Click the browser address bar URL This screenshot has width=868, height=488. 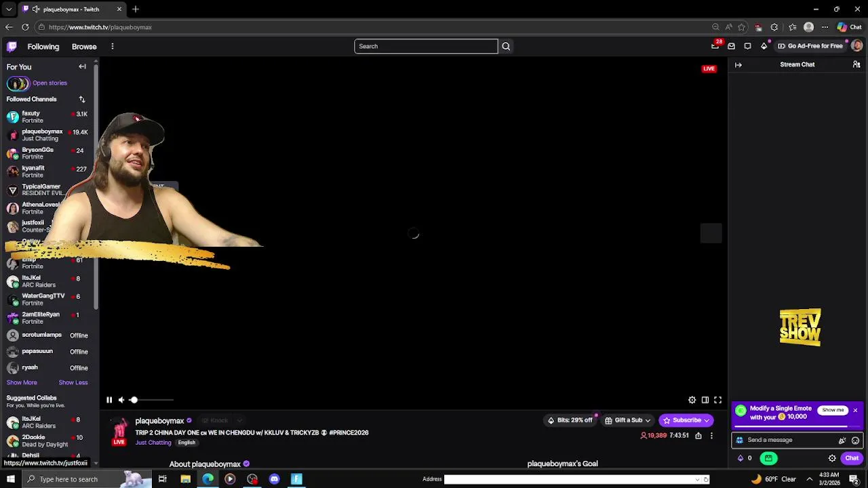pos(100,27)
